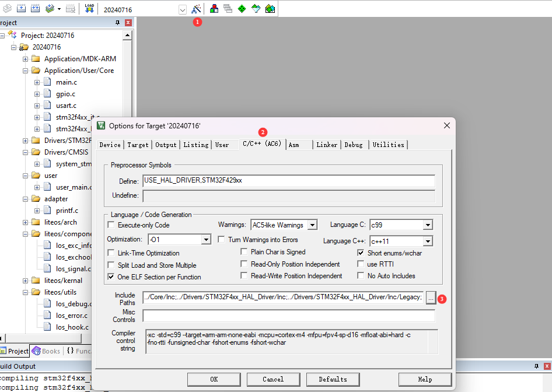Click the stop build toolbar icon

[71, 9]
